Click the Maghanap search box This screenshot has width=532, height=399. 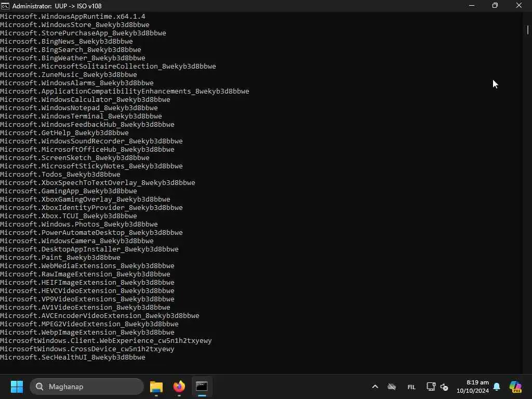[x=87, y=387]
